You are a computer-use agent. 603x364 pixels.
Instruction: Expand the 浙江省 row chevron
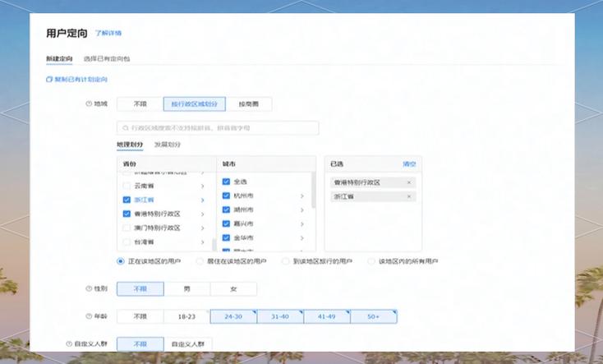click(x=203, y=200)
